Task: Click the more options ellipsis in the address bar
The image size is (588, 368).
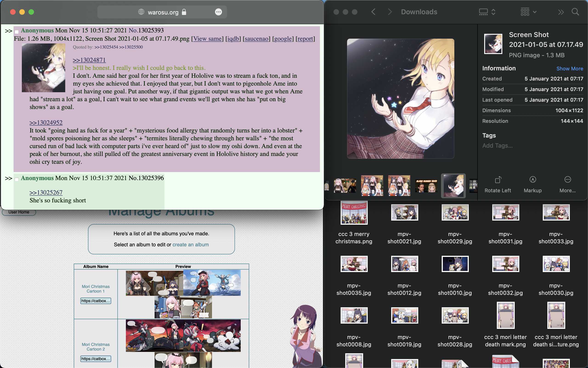Action: point(218,12)
